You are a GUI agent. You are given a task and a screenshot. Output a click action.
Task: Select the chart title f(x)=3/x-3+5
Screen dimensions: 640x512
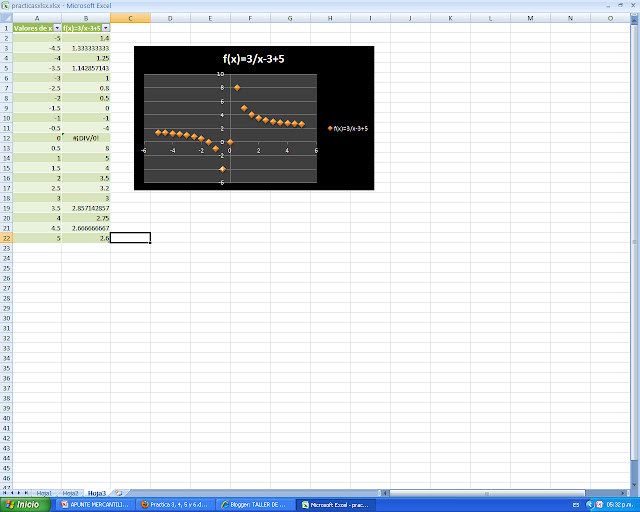pos(253,59)
